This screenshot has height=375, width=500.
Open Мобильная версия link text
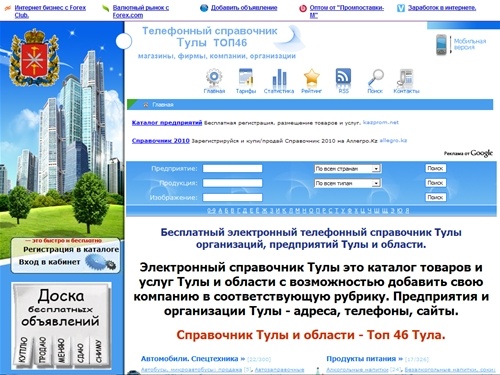pos(470,44)
